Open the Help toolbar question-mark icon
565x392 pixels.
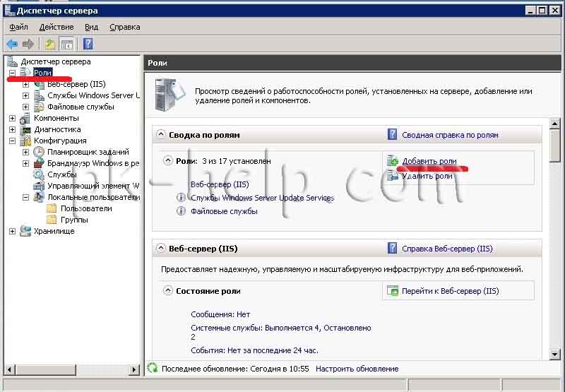88,44
